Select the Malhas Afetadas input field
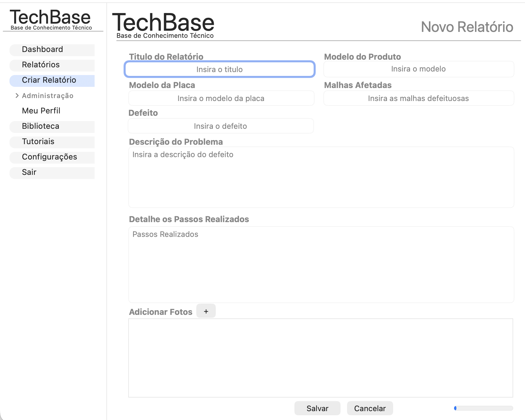This screenshot has height=420, width=525. 419,98
